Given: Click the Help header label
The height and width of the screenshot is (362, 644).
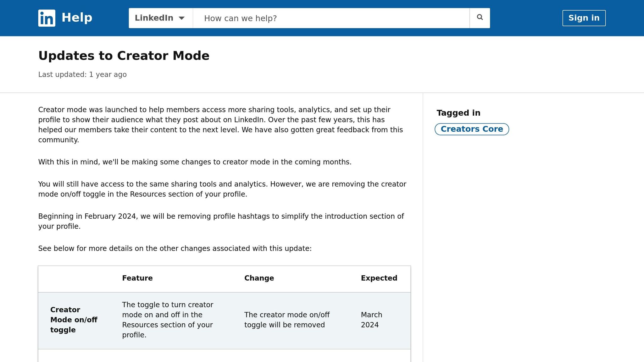Looking at the screenshot, I should [x=76, y=17].
